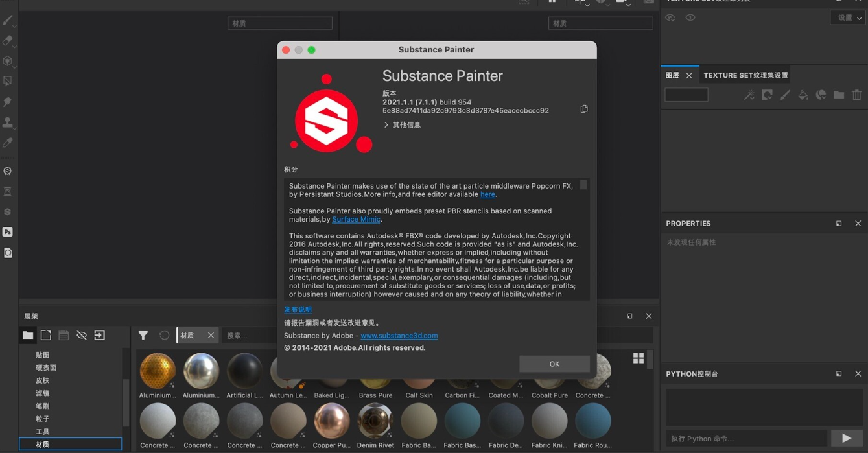Viewport: 868px width, 453px height.
Task: Switch shelf to grid view
Action: coord(639,358)
